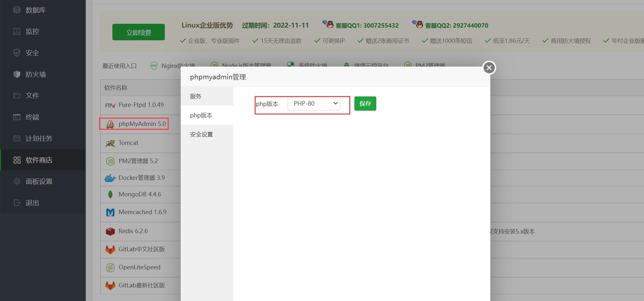
Task: Click the 客服QQ2: 2927440070 link
Action: click(x=456, y=25)
